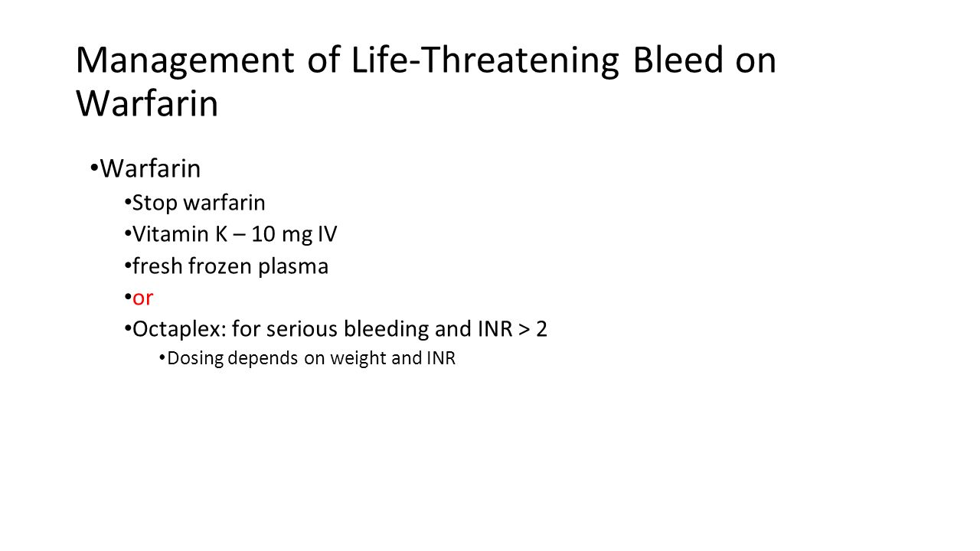Click the word 'Management' in the title
Screen dimensions: 980x551
coord(185,62)
